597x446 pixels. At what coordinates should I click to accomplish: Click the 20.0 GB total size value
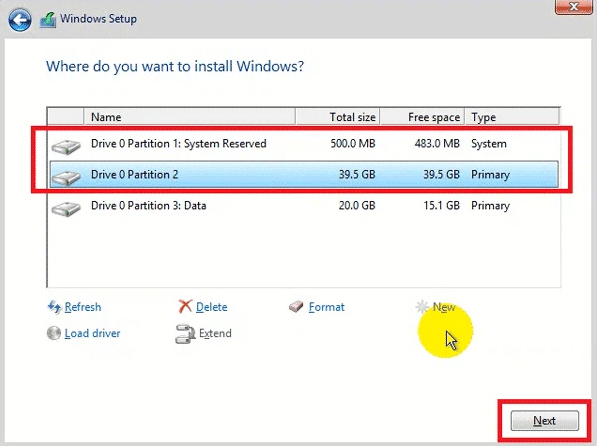click(357, 206)
